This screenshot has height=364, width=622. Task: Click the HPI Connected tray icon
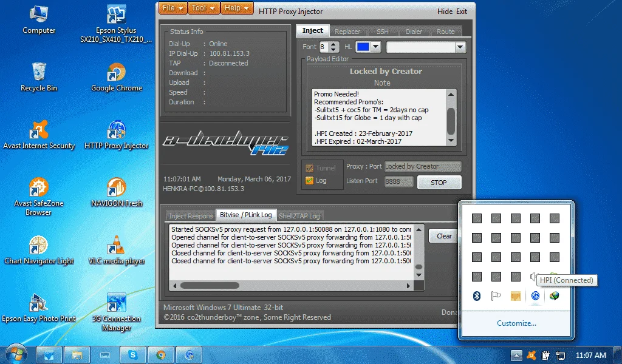tap(535, 295)
